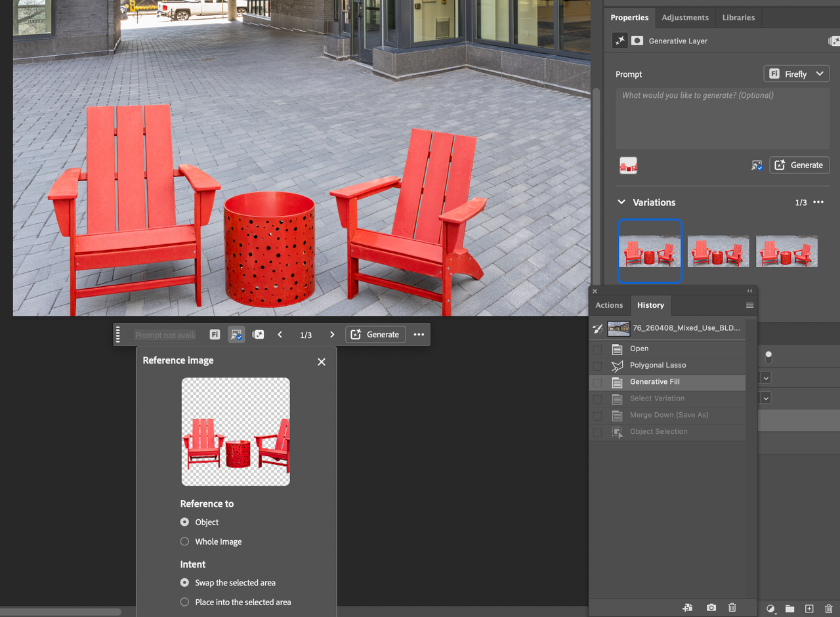Set history brush source at Select Variation

pyautogui.click(x=597, y=398)
